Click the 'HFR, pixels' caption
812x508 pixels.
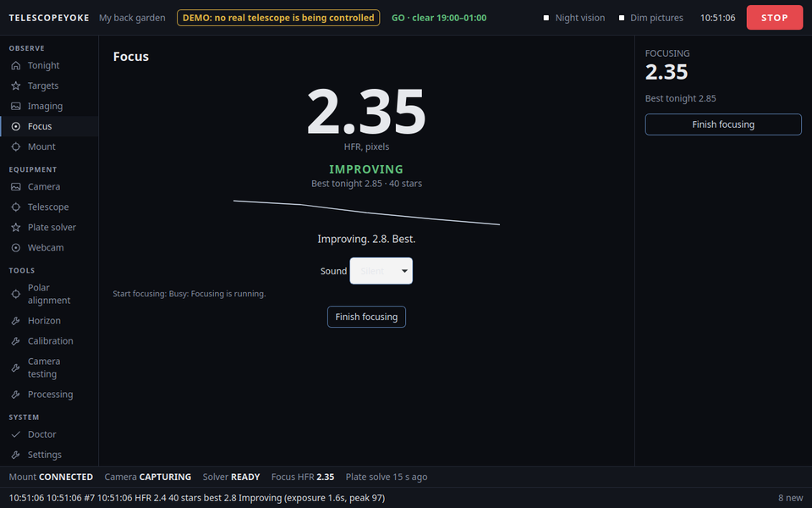coord(366,146)
